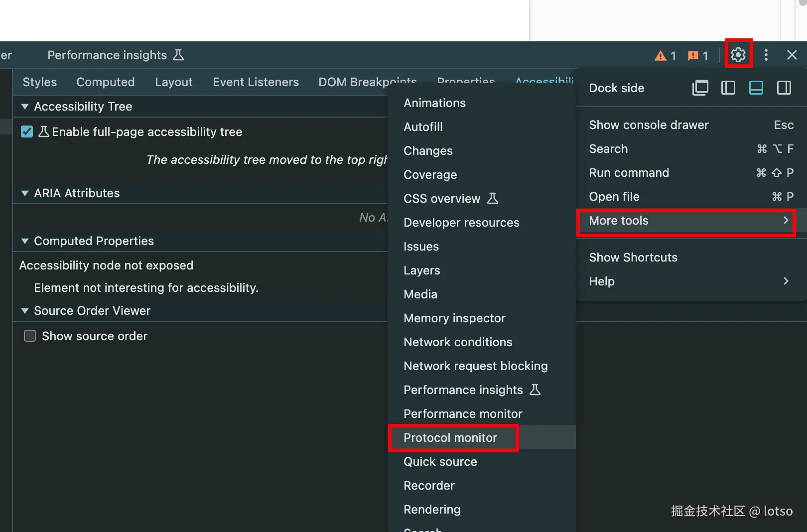Select Protocol monitor from More tools
Viewport: 807px width, 532px height.
click(450, 438)
